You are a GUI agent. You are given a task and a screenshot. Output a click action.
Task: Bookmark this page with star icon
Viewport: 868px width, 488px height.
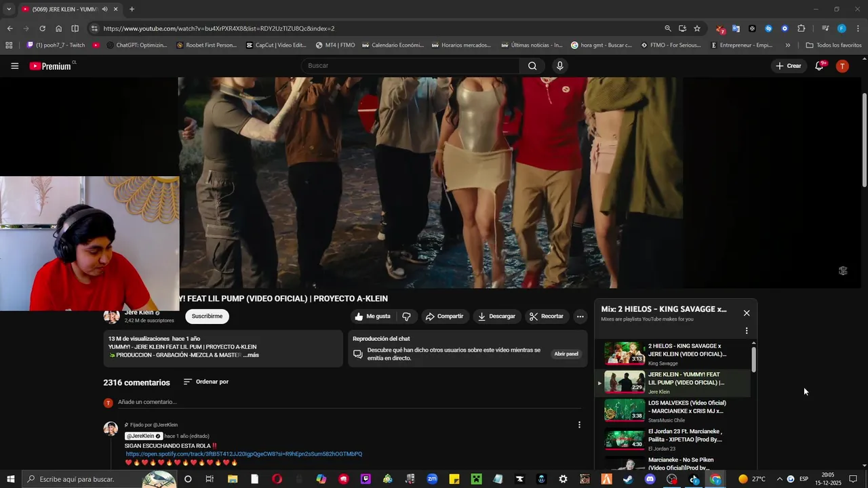coord(696,28)
